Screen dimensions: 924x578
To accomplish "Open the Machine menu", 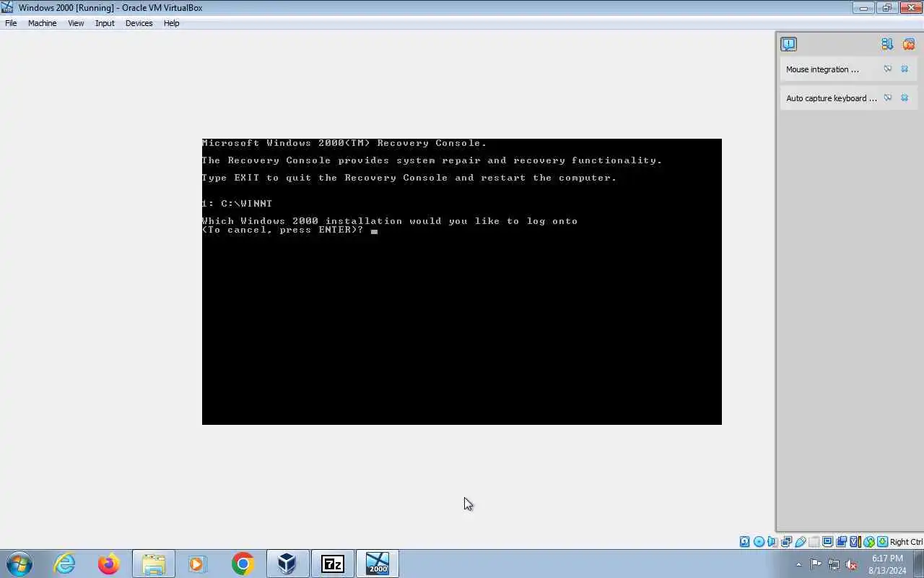I will [x=42, y=23].
